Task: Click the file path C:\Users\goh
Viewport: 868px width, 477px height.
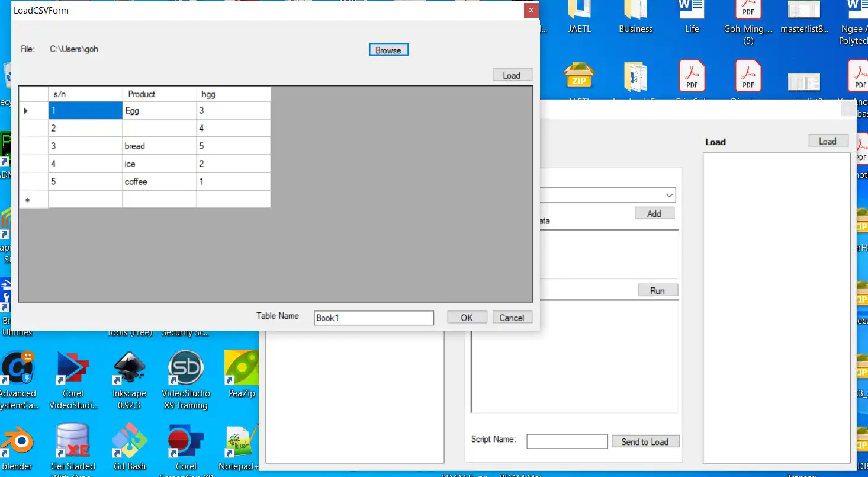Action: [x=74, y=49]
